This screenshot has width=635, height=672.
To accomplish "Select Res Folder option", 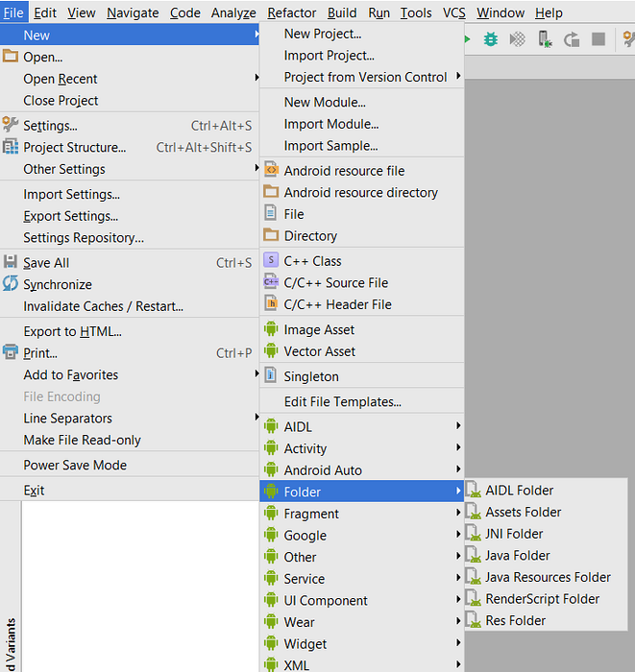I will point(515,621).
